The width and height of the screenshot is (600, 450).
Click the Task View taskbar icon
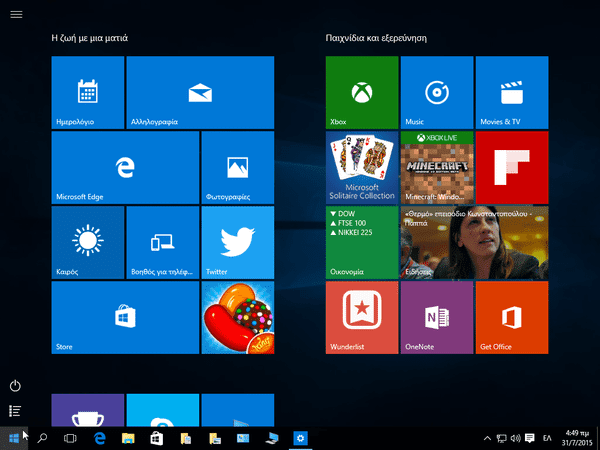click(x=70, y=438)
